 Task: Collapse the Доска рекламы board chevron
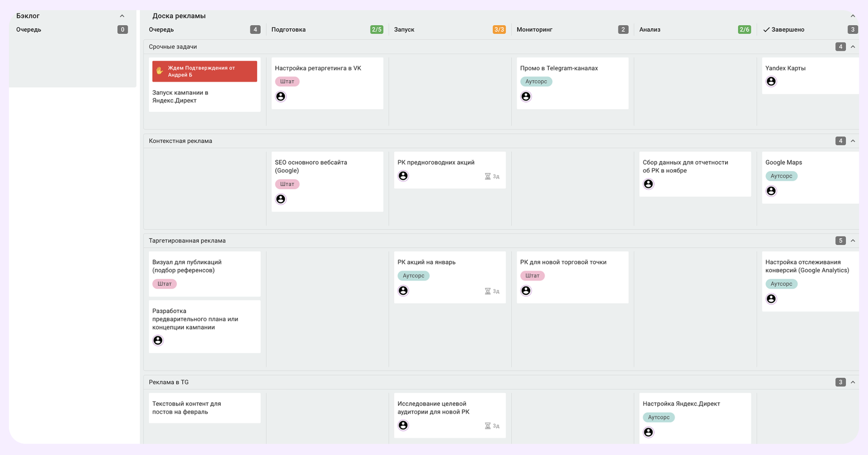pos(853,16)
